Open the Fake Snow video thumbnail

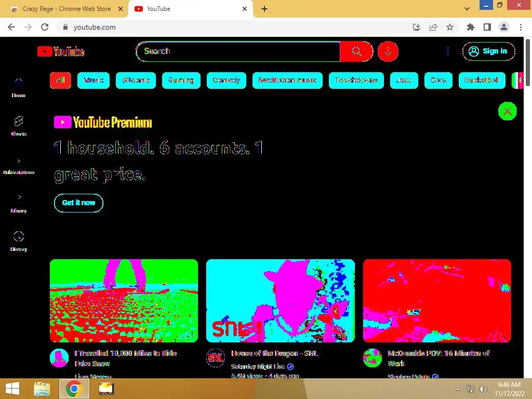(124, 301)
